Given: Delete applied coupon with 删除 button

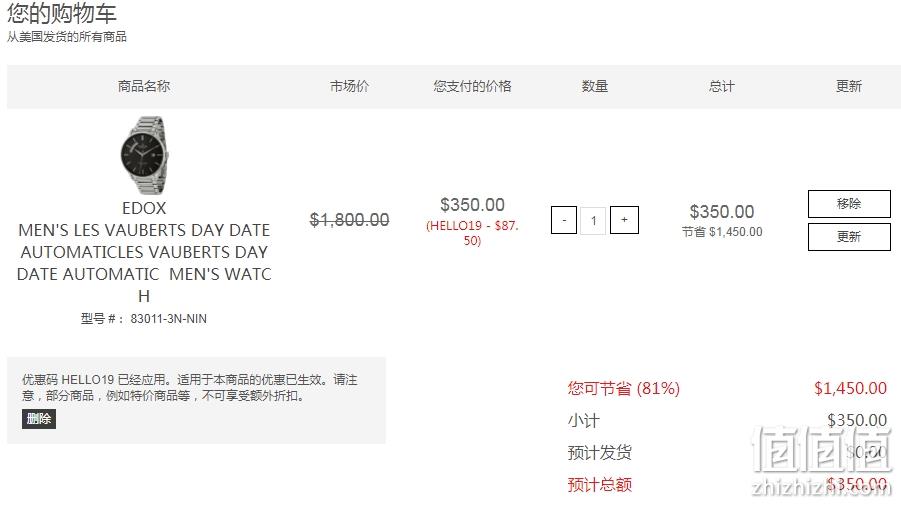Looking at the screenshot, I should [x=38, y=419].
